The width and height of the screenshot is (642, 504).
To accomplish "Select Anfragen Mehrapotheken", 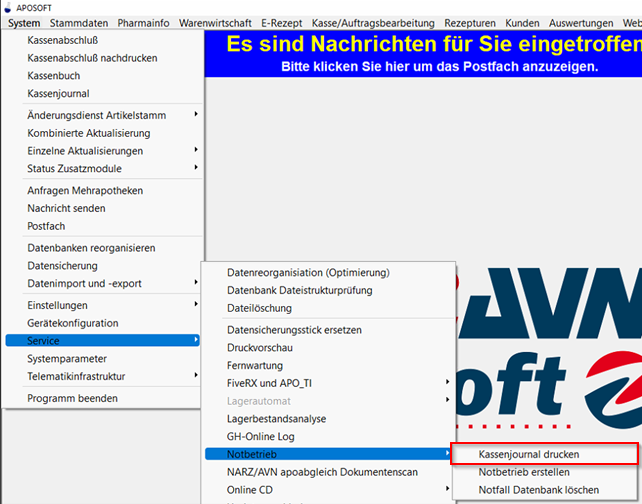I will click(102, 190).
